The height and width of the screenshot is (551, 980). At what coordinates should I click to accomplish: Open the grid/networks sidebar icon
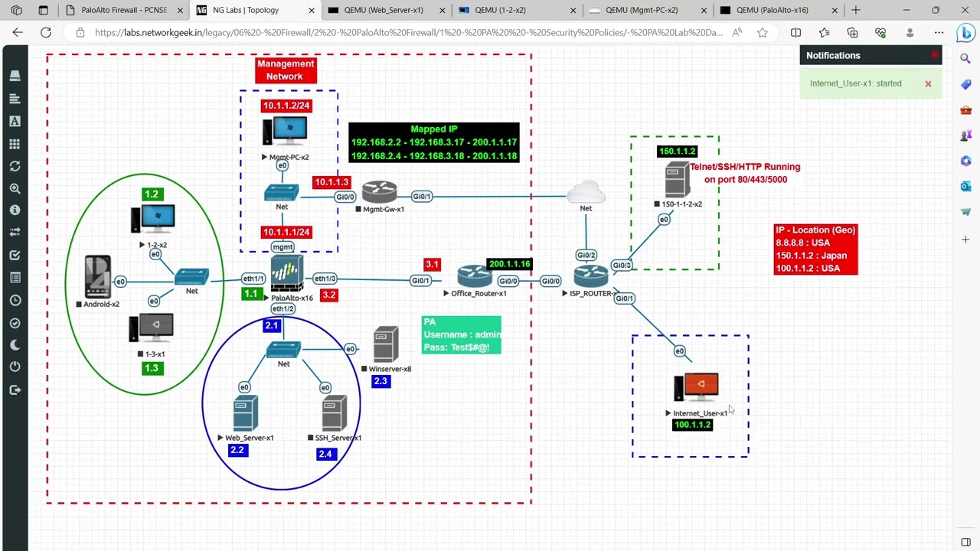point(15,144)
